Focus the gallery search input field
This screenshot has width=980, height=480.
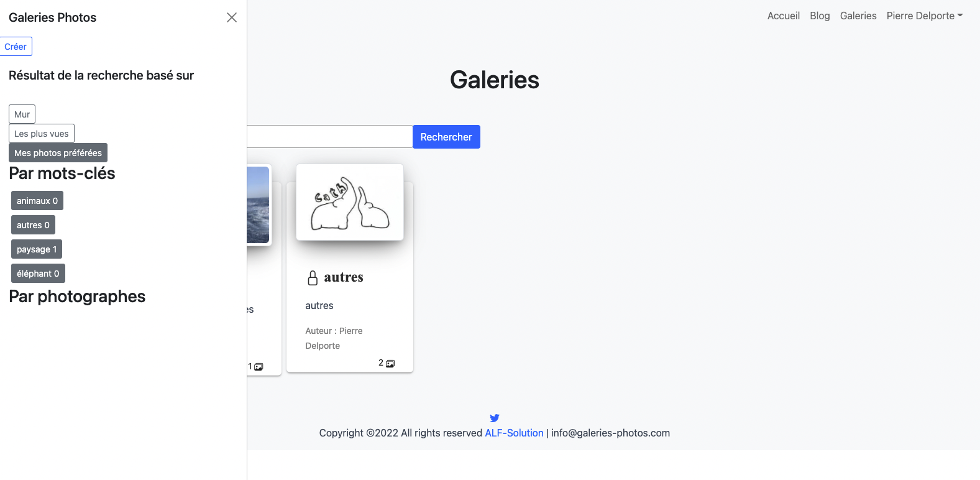click(x=330, y=137)
